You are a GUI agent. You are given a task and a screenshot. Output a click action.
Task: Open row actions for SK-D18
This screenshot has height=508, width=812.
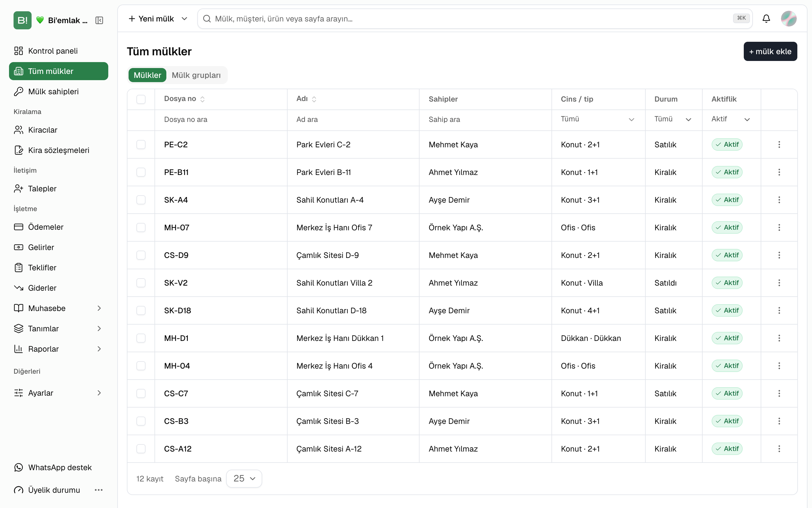point(779,310)
